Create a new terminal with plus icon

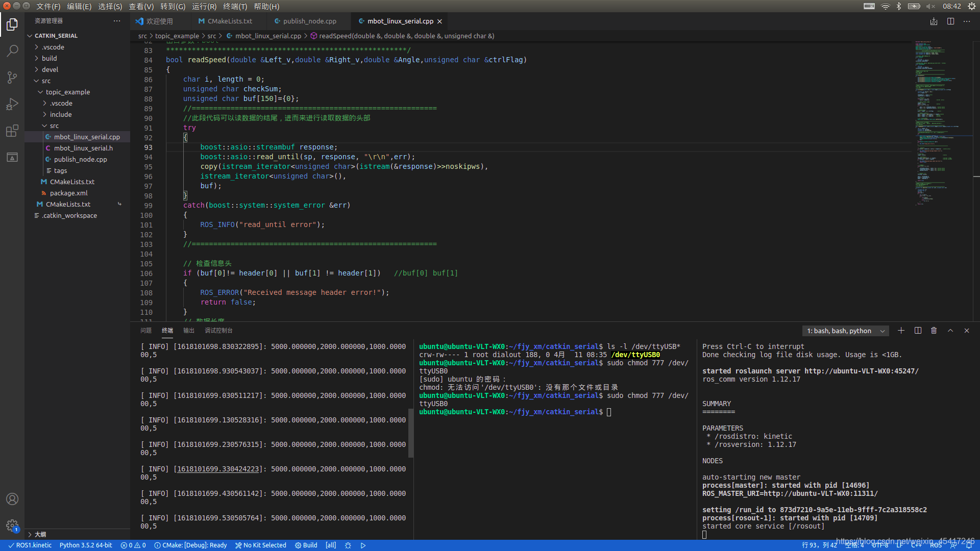coord(901,331)
